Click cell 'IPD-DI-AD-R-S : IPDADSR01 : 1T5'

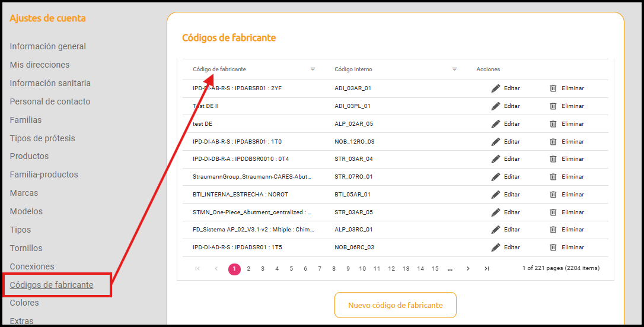pyautogui.click(x=237, y=247)
